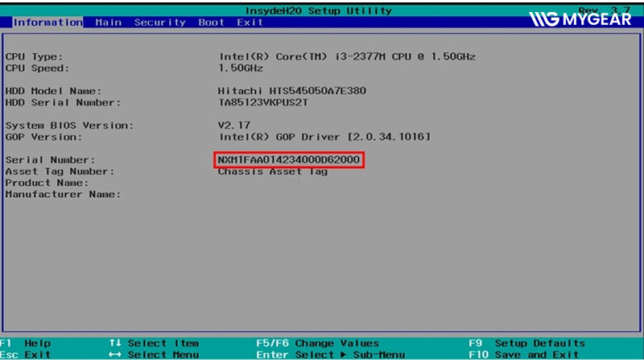
Task: Click the F1 Help hint
Action: (x=26, y=343)
